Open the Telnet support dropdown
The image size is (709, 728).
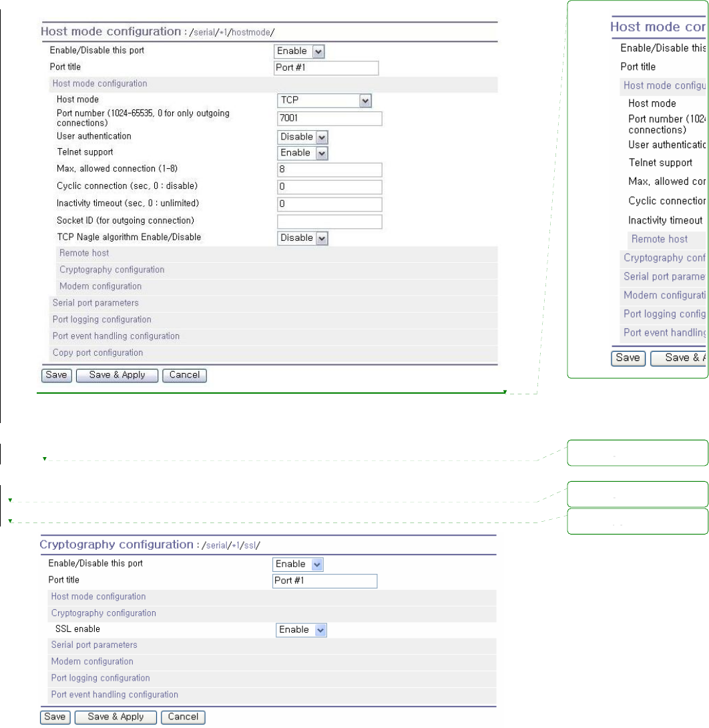pyautogui.click(x=302, y=153)
